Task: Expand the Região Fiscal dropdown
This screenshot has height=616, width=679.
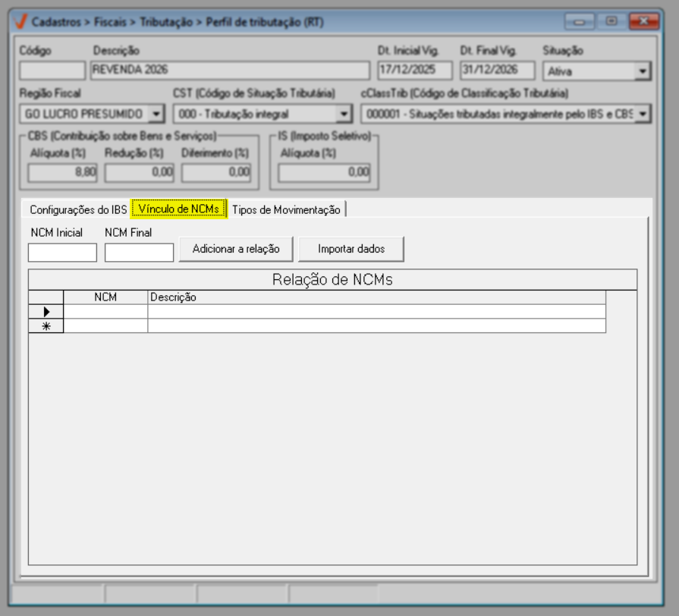Action: click(x=156, y=114)
